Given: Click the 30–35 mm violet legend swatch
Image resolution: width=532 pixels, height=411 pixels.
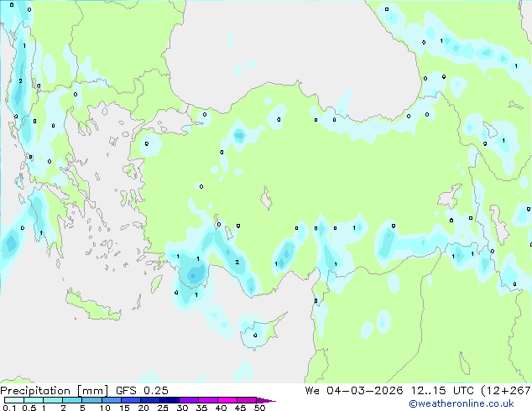Looking at the screenshot, I should (x=188, y=400).
